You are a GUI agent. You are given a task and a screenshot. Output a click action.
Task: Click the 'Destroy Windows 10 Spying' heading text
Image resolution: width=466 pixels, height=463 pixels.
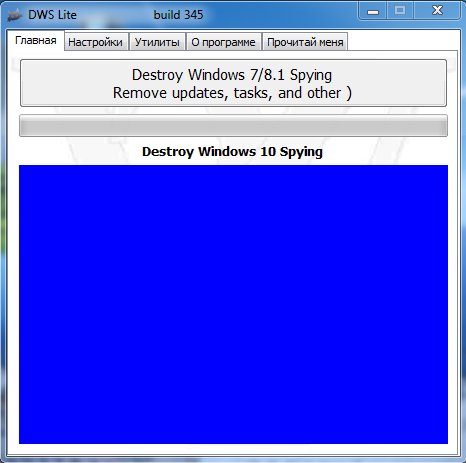tap(232, 152)
